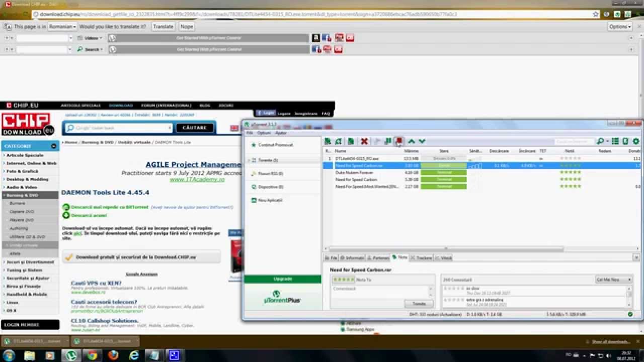The width and height of the screenshot is (644, 362).
Task: Click the Add Torrent icon in uTorrent
Action: click(x=328, y=141)
